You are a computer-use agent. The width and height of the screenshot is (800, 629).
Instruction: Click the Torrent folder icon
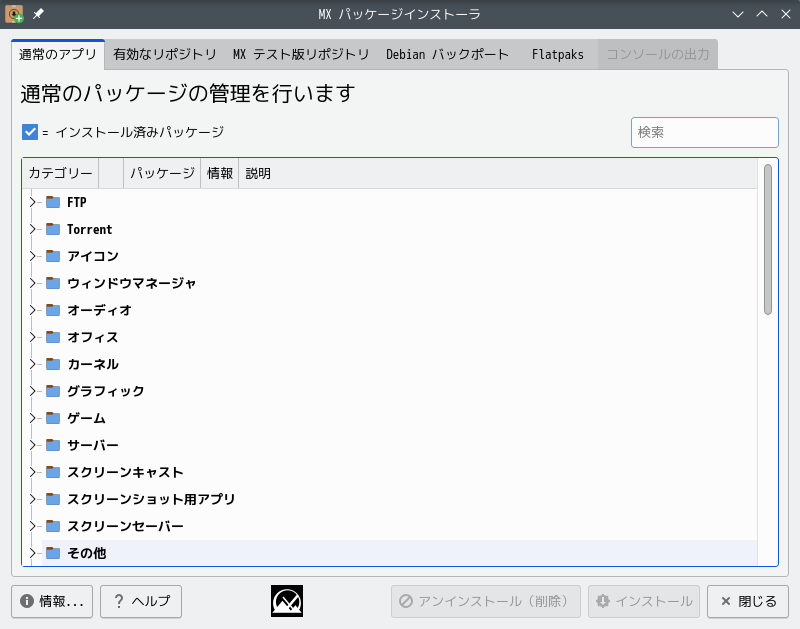pos(53,229)
